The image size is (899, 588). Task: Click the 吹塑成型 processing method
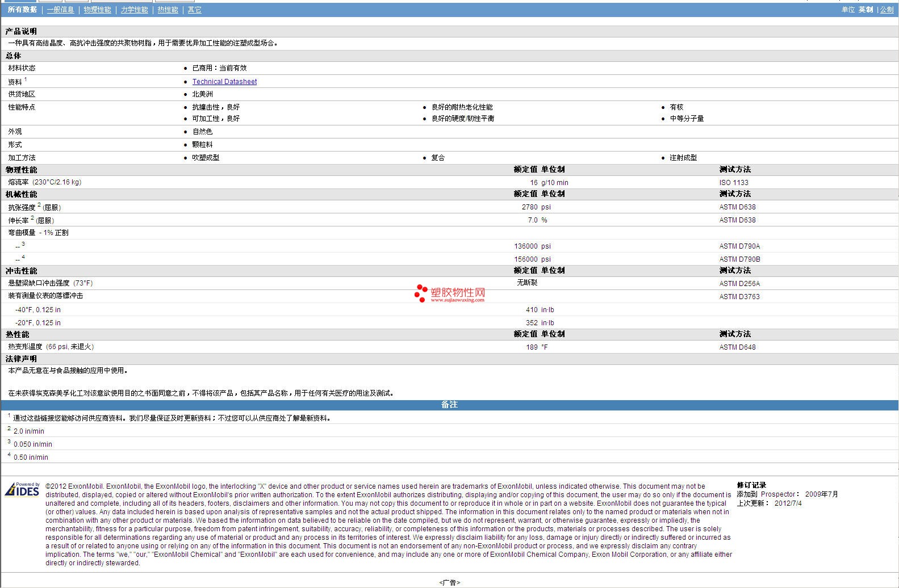click(206, 158)
